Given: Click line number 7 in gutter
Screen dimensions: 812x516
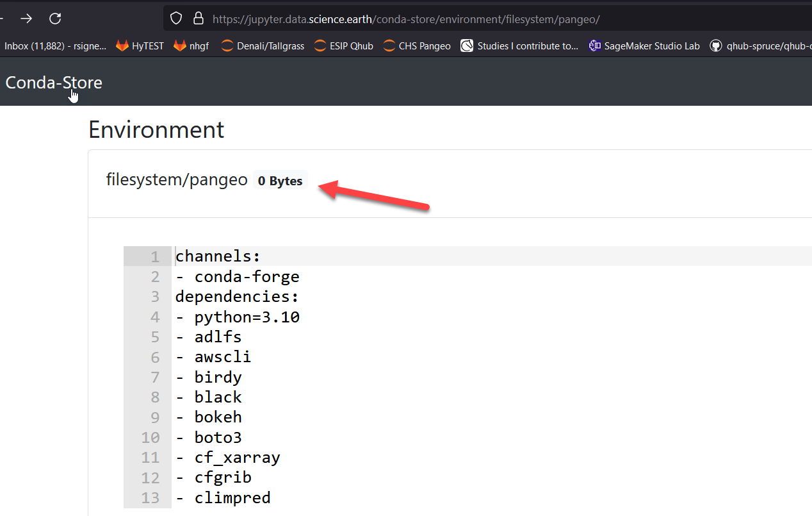Looking at the screenshot, I should click(154, 377).
